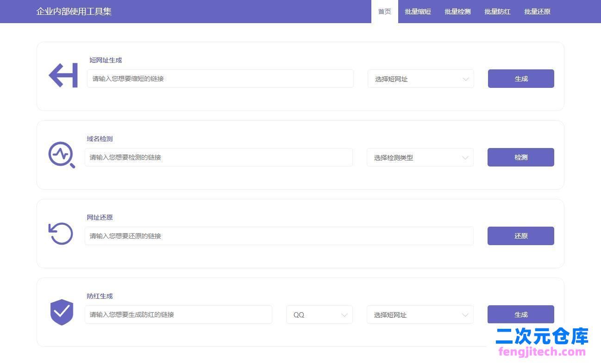Screen dimensions: 601x364
Task: Click the URL restore circular arrow icon
Action: 61,234
